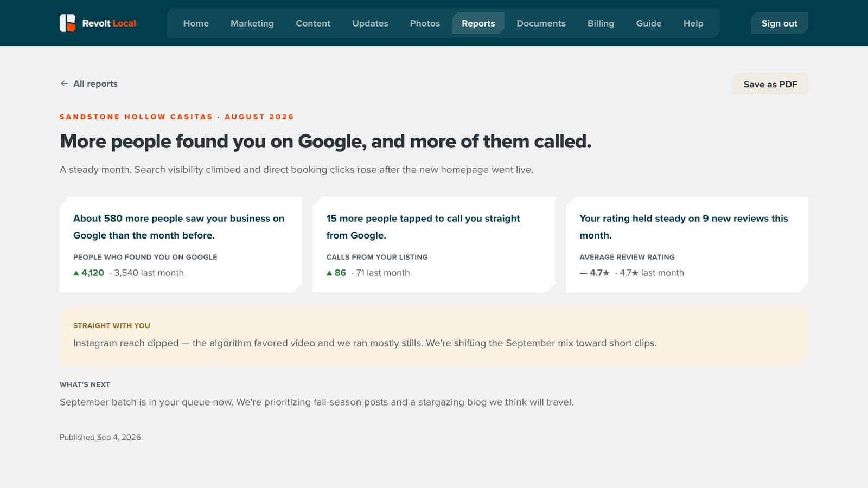The height and width of the screenshot is (488, 868).
Task: Return to All reports
Action: tap(89, 84)
